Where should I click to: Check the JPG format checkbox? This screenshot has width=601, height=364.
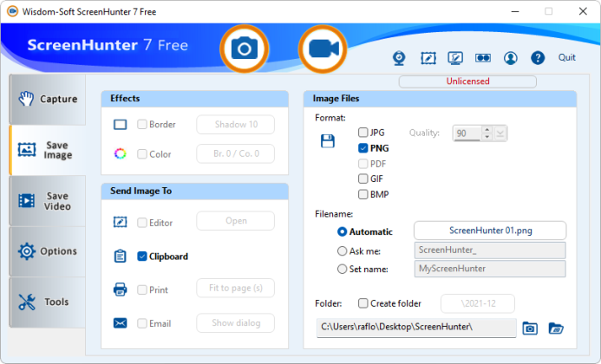point(363,133)
